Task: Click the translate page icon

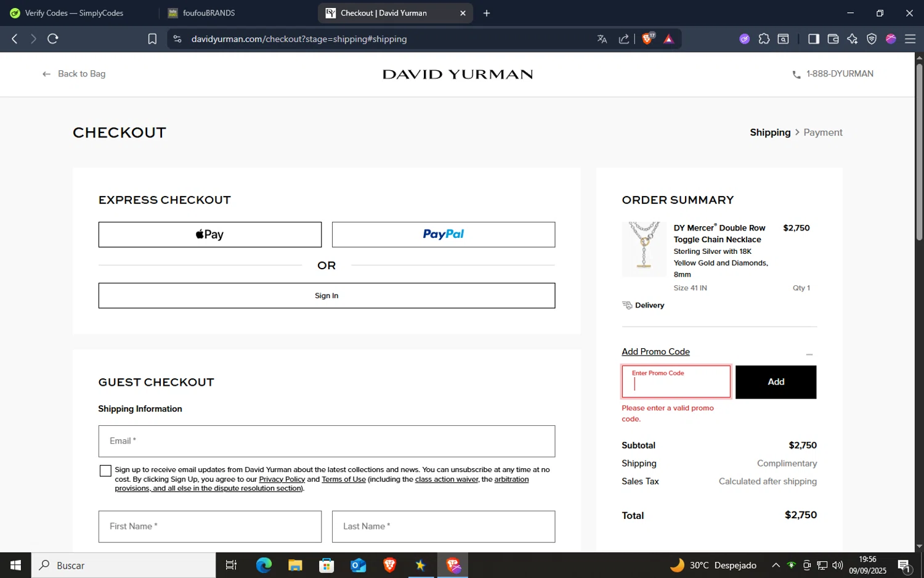Action: pyautogui.click(x=602, y=39)
